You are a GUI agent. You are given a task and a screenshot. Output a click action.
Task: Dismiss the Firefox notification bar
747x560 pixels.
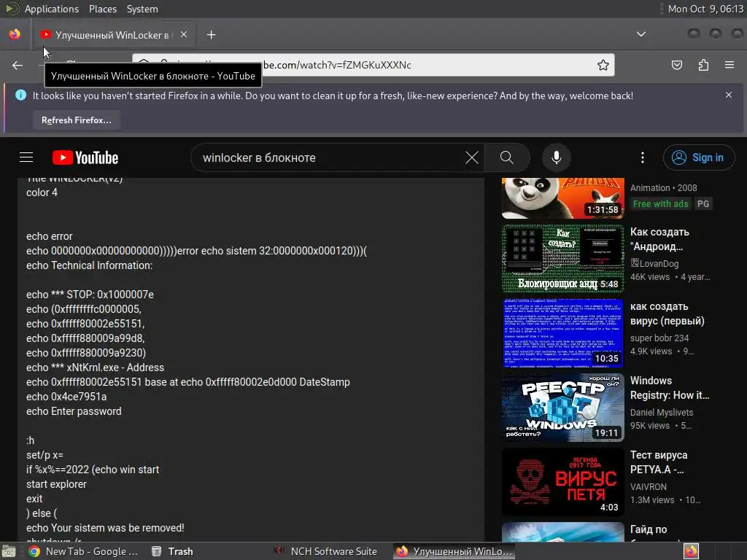coord(729,96)
